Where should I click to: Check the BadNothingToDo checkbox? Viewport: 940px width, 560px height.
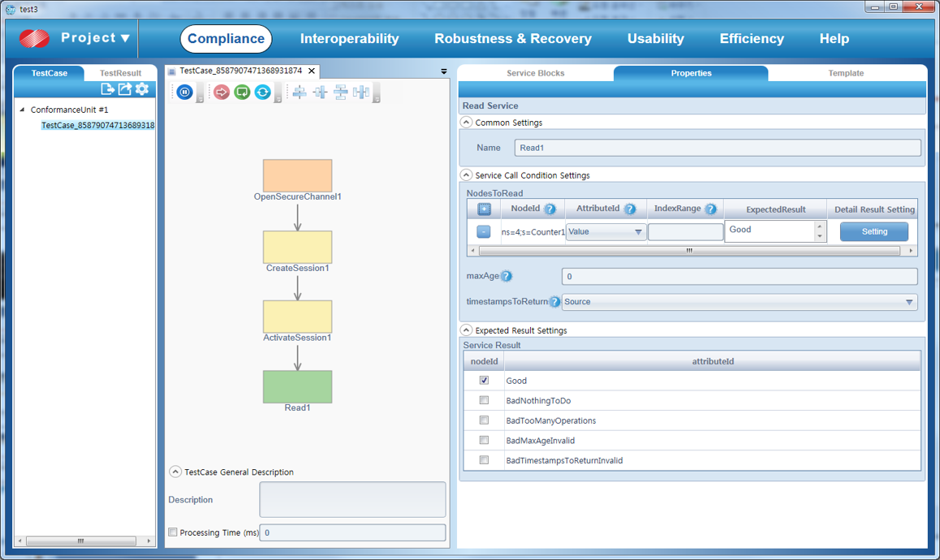coord(484,401)
